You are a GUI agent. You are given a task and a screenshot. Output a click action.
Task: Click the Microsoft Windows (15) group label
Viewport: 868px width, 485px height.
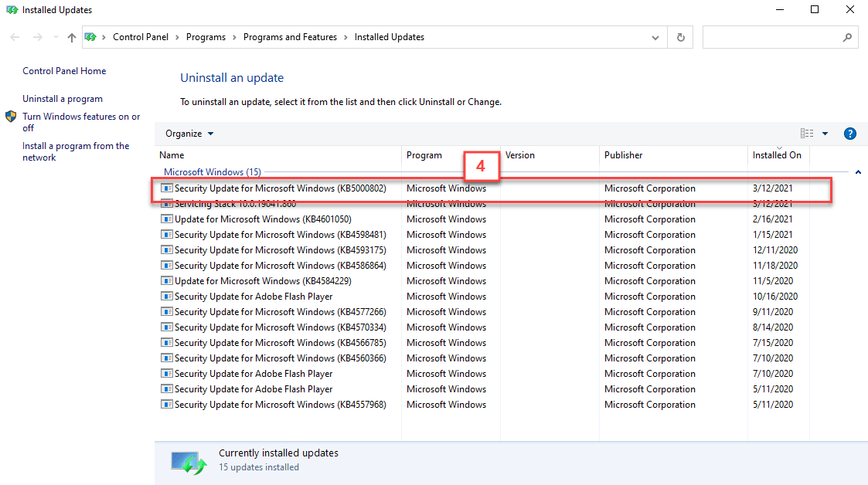tap(212, 172)
